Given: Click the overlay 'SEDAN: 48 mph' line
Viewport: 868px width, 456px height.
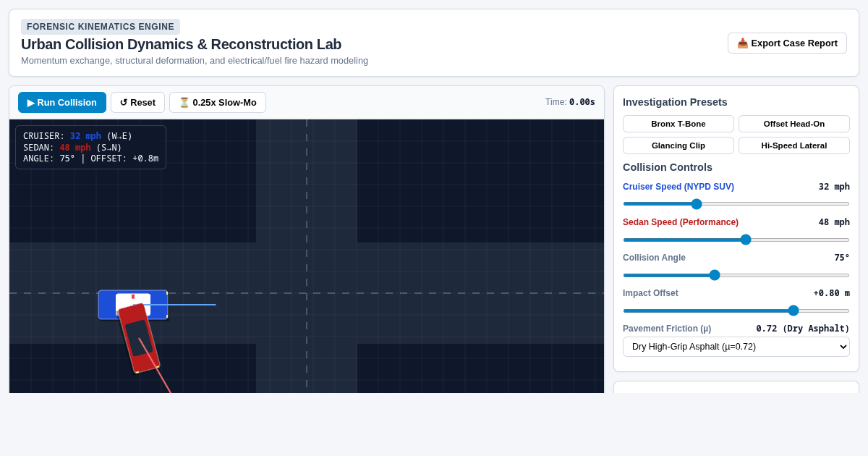Looking at the screenshot, I should click(72, 148).
